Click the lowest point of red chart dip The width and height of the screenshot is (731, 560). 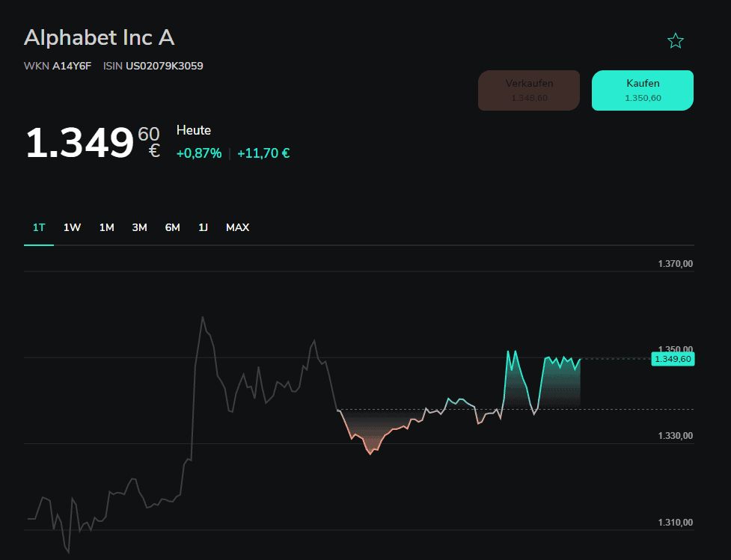370,453
